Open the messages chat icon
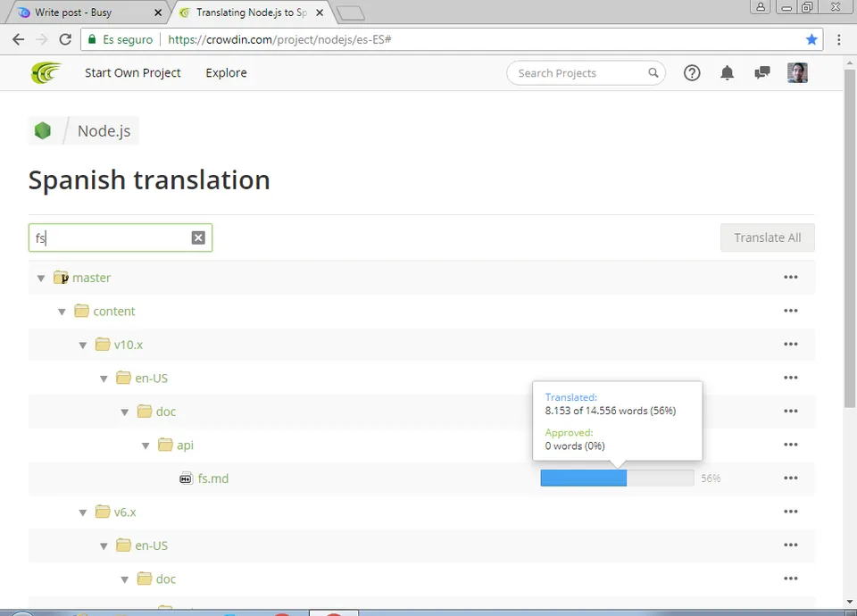 [x=761, y=72]
